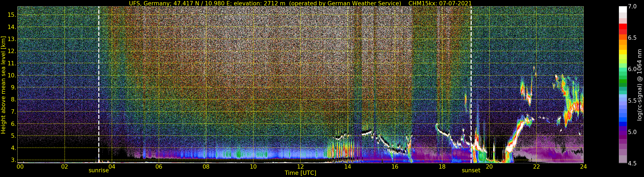The image size is (644, 177).
Task: Click the white dashed sunset line
Action: (x=471, y=75)
